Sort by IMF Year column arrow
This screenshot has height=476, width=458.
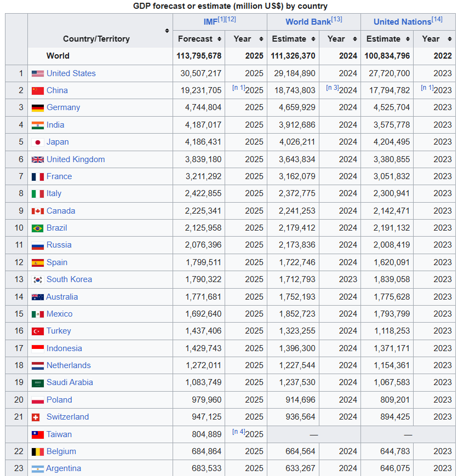tap(261, 39)
